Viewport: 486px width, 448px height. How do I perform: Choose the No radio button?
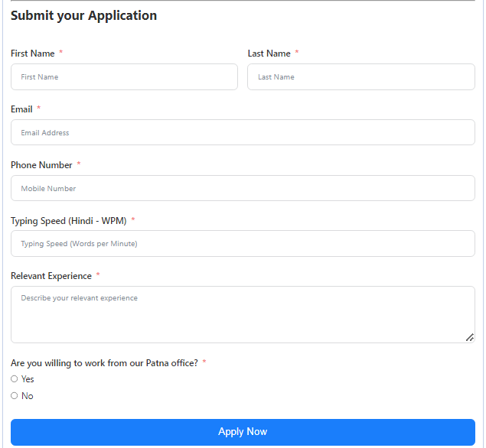tap(15, 396)
